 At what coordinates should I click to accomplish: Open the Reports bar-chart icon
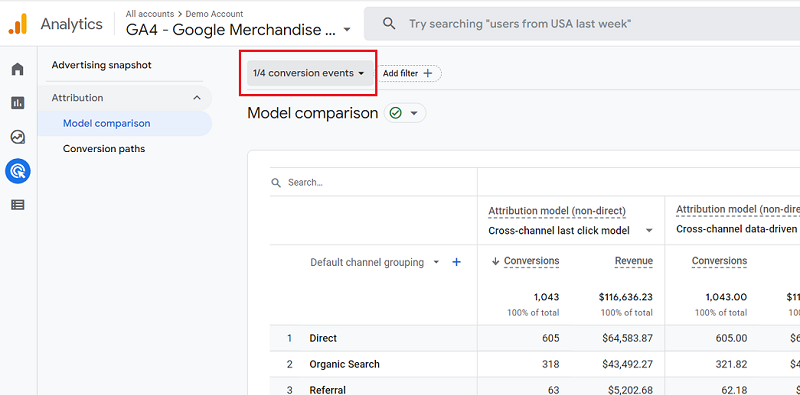(x=18, y=103)
